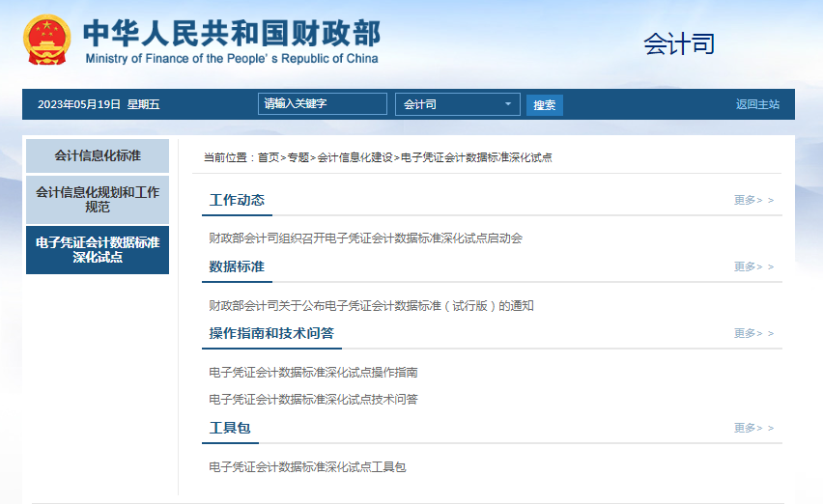Open the 会计司 department dropdown
Screen dimensions: 823x504
click(457, 104)
